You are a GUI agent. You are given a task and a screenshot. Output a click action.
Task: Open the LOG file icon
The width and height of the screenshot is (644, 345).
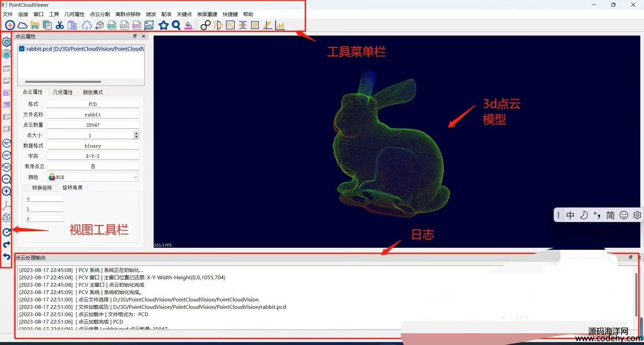coord(137,25)
